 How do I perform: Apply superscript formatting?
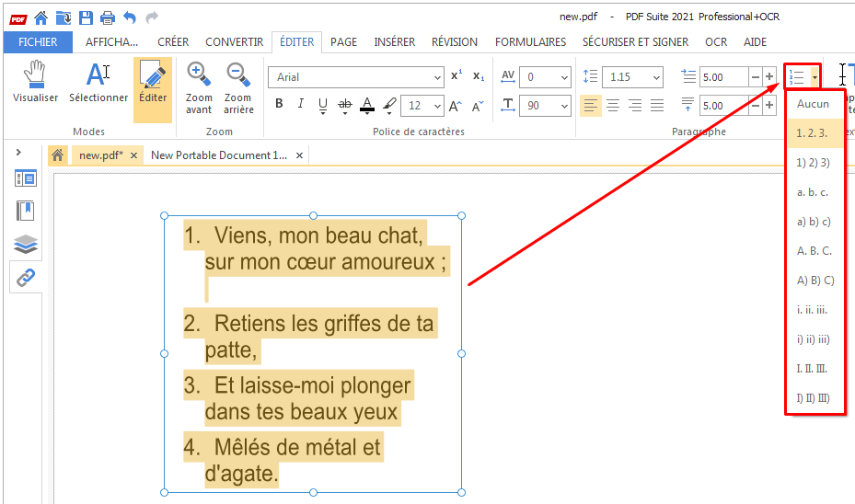click(x=456, y=76)
